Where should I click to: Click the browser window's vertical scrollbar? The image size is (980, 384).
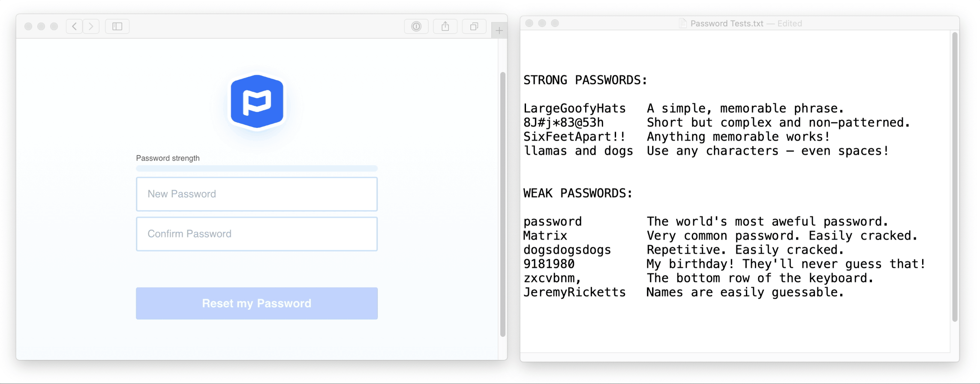coord(502,204)
